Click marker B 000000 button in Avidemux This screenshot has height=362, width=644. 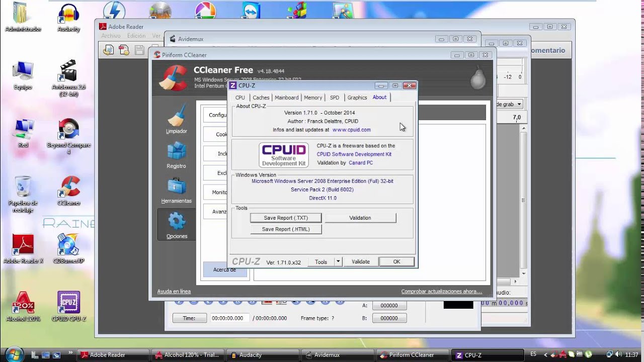point(389,318)
